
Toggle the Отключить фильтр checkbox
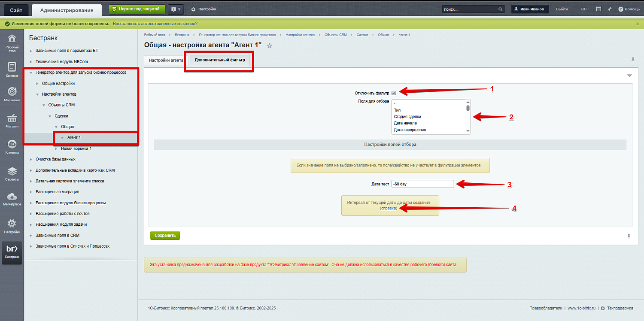[x=394, y=93]
